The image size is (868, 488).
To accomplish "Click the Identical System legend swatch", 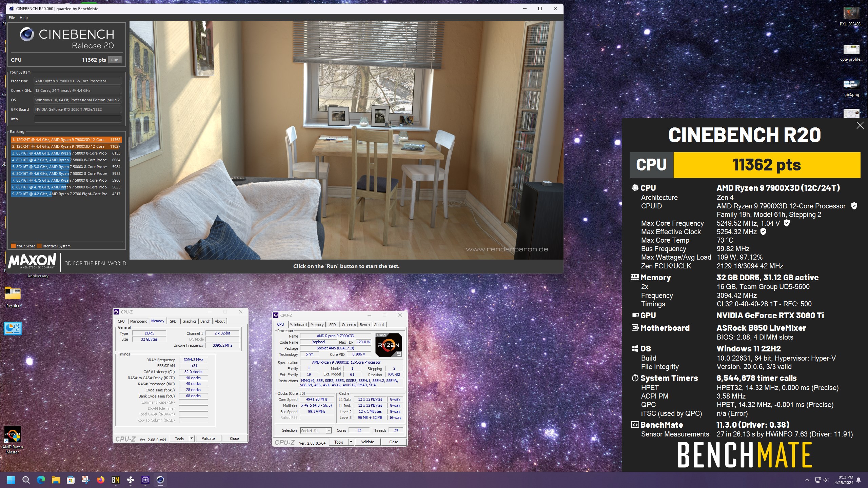I will click(x=39, y=246).
